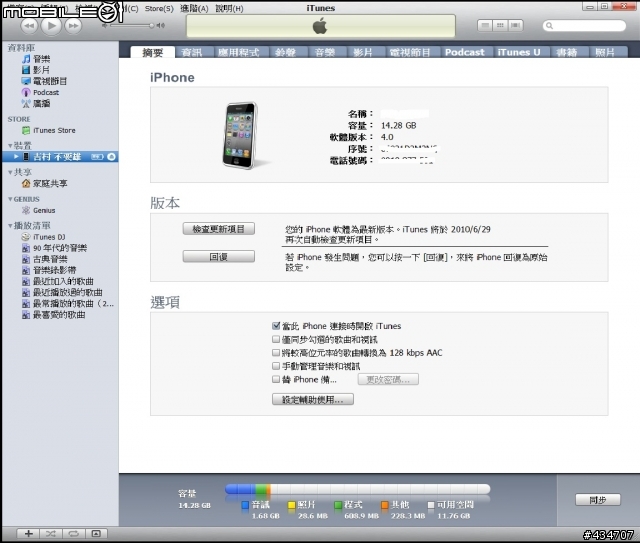This screenshot has width=640, height=543.
Task: Go to the 鈴聲 tab
Action: (x=285, y=52)
